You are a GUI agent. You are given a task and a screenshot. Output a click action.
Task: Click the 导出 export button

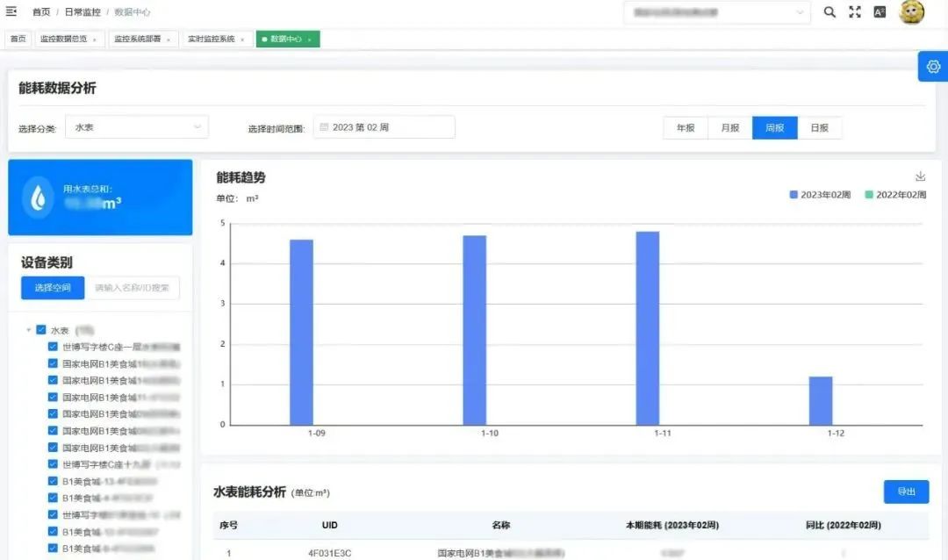tap(906, 492)
